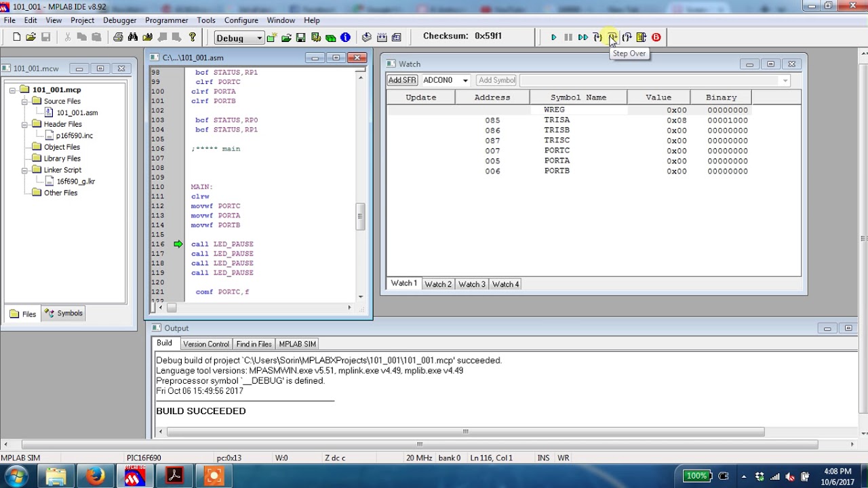
Task: Click the red Breakpoints icon
Action: [656, 37]
